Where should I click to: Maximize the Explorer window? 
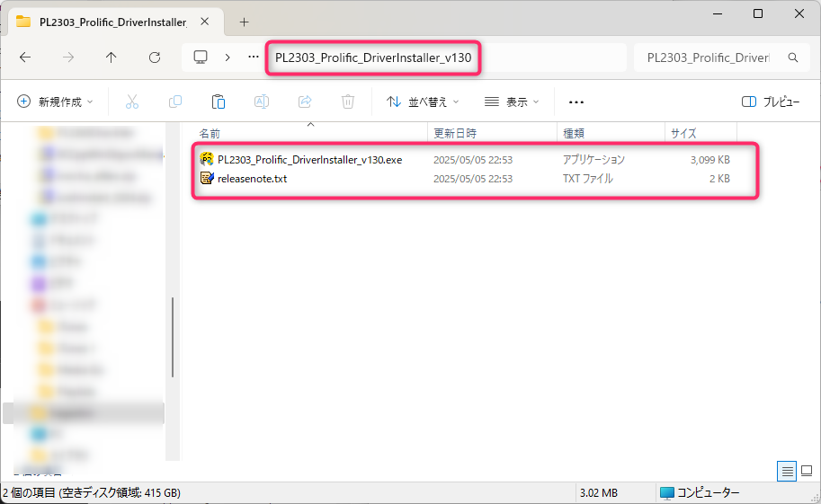tap(758, 13)
